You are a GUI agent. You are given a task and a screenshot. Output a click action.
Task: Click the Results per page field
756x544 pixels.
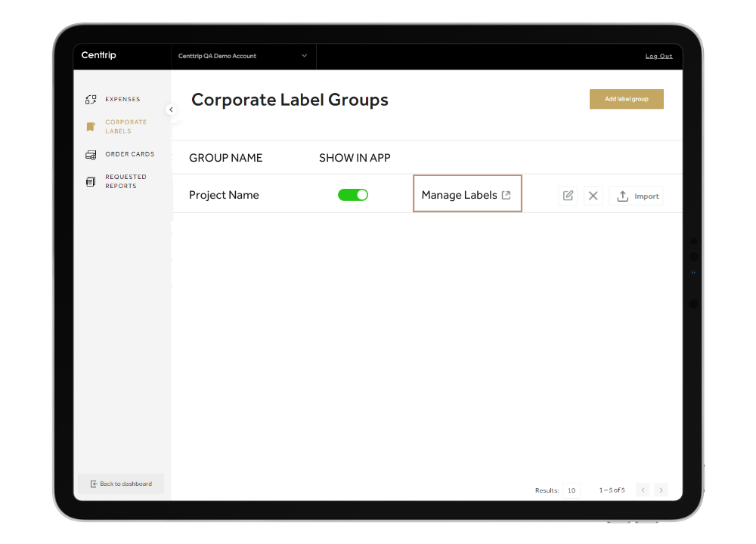point(572,490)
